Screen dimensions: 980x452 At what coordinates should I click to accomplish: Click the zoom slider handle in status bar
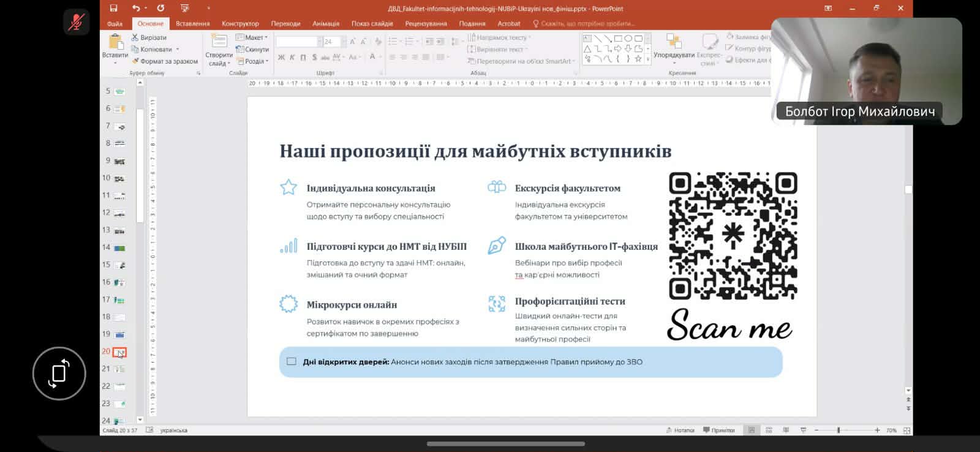click(839, 430)
